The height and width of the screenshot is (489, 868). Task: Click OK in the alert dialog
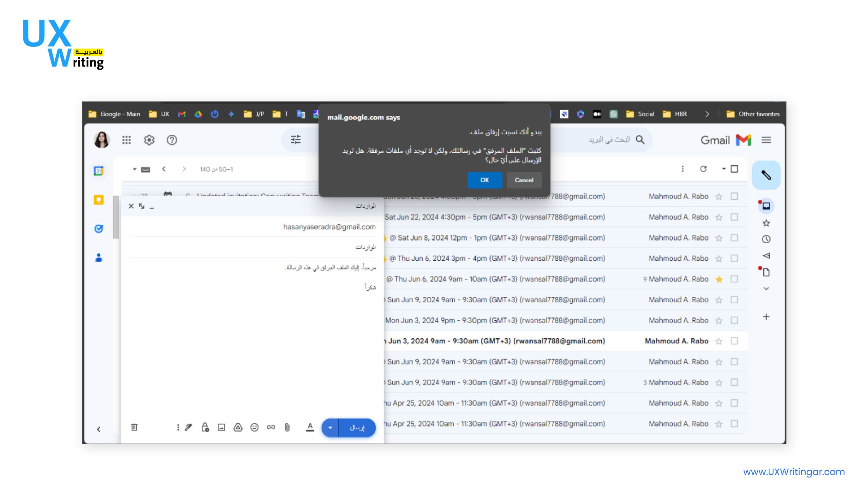pos(485,180)
